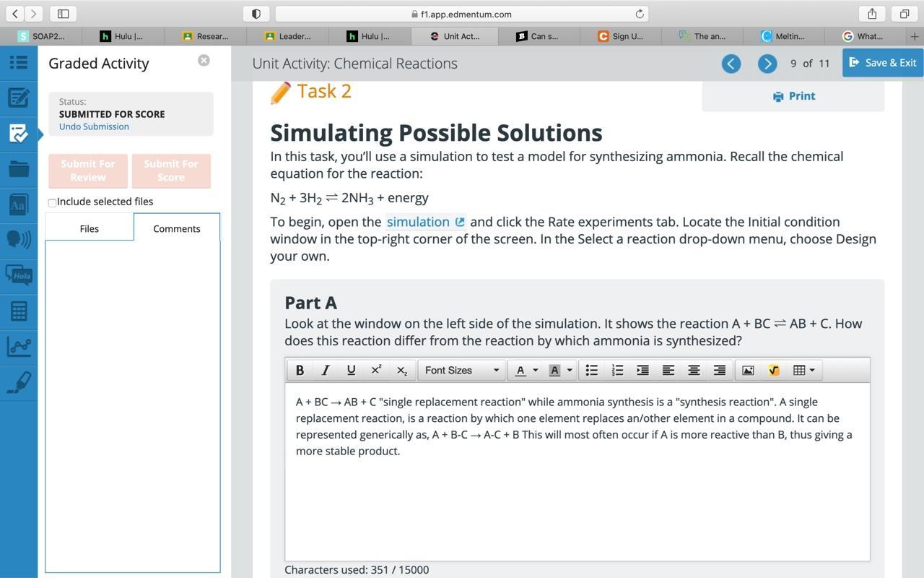Switch to the Leader... browser tab
Viewport: 924px width, 578px height.
[288, 36]
